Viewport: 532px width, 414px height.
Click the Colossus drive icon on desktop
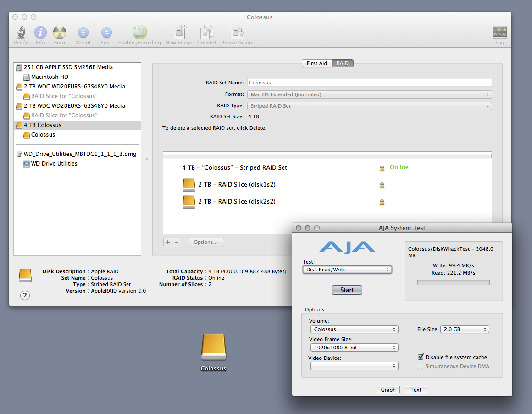[213, 347]
